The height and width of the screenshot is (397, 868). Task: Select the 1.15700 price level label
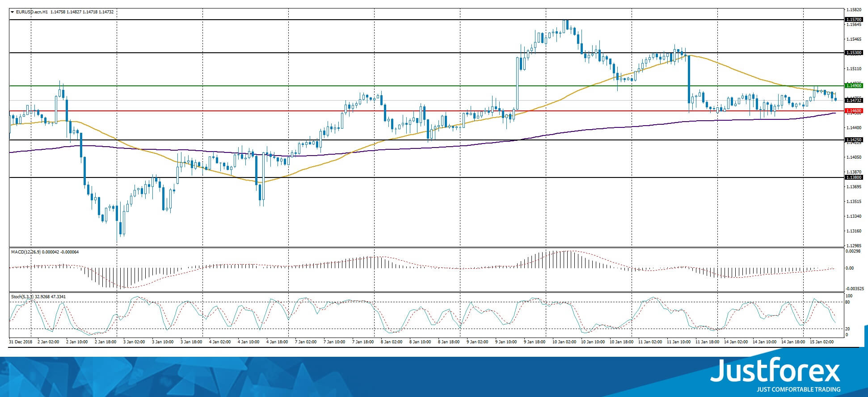[x=854, y=20]
